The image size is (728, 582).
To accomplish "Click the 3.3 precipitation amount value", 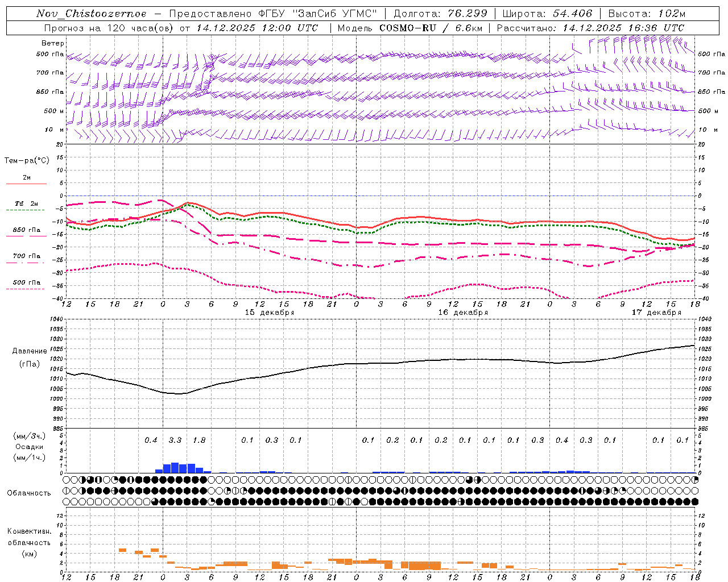I will 175,440.
